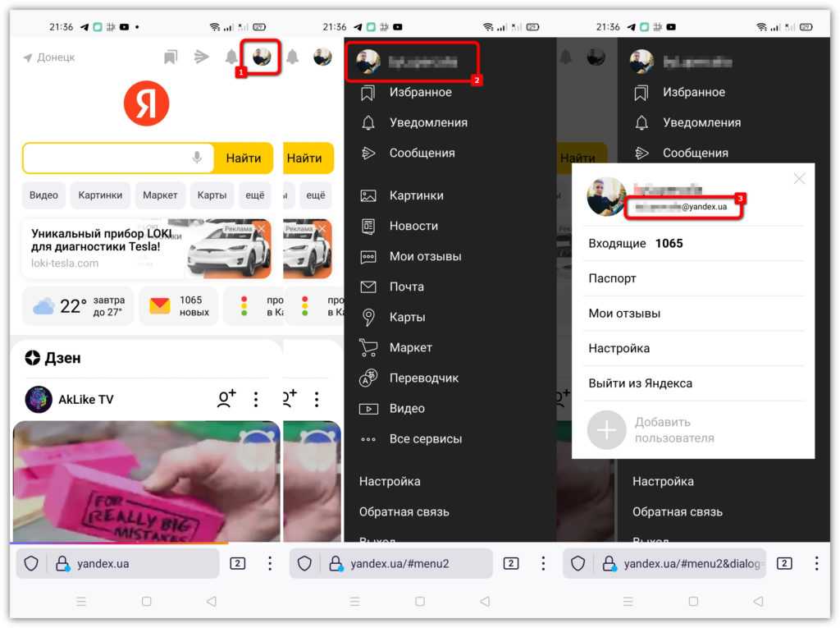Open Почта in the side menu

tap(406, 286)
